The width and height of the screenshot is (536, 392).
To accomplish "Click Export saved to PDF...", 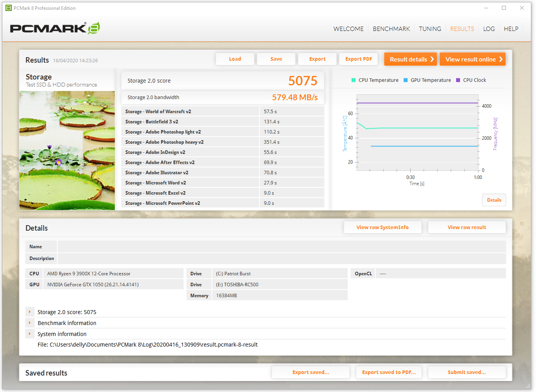I will click(389, 372).
